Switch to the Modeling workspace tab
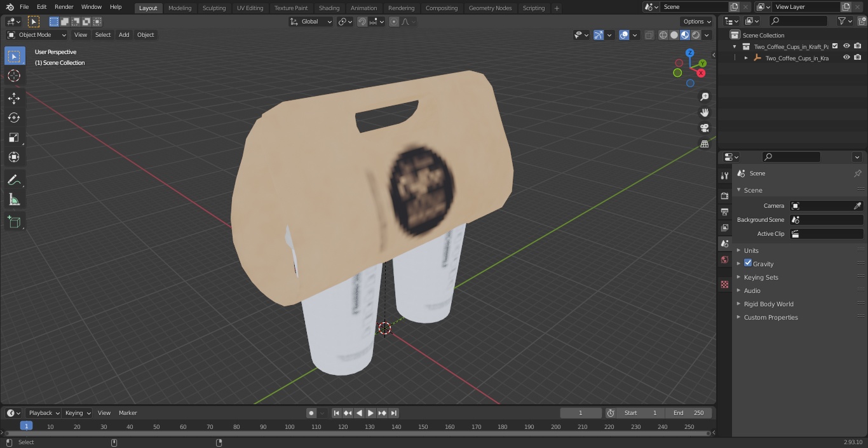The image size is (868, 448). point(180,8)
